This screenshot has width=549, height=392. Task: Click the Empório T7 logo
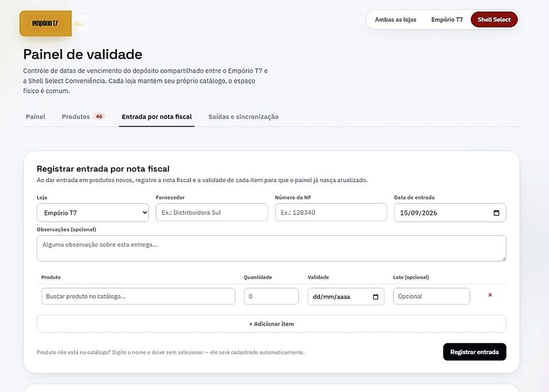point(46,23)
